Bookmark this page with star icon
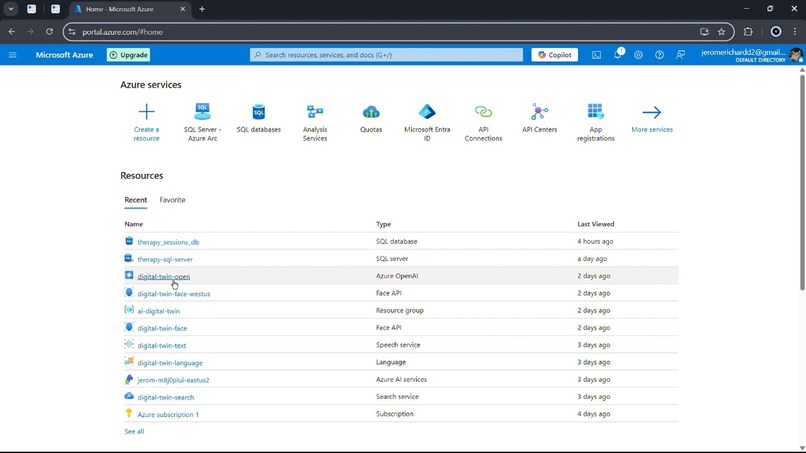Image resolution: width=806 pixels, height=453 pixels. pyautogui.click(x=722, y=32)
